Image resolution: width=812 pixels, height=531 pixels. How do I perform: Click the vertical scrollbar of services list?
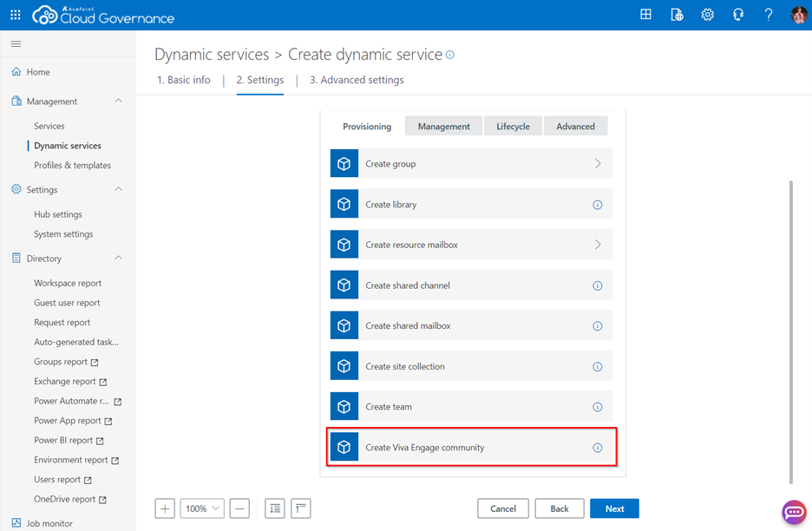coord(791,331)
